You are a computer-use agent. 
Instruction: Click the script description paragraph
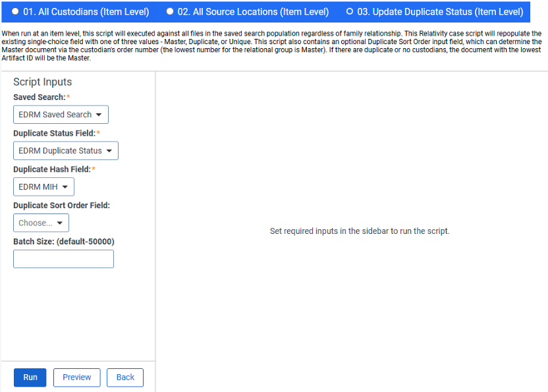272,46
